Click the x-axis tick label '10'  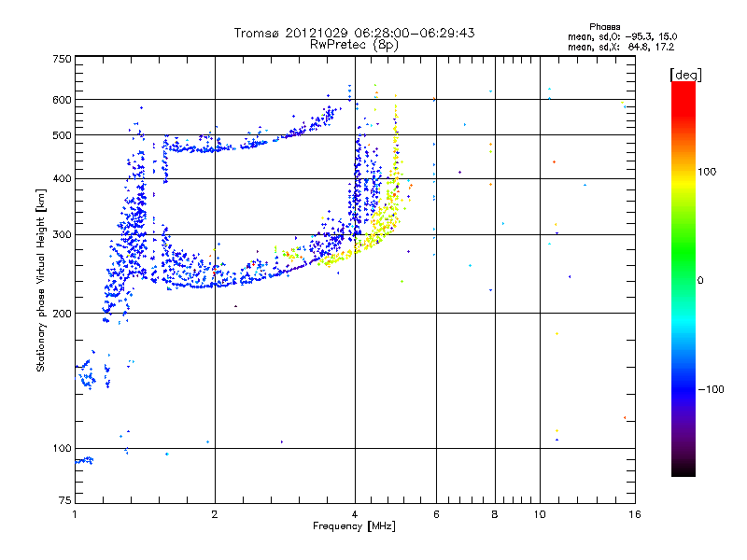[540, 514]
